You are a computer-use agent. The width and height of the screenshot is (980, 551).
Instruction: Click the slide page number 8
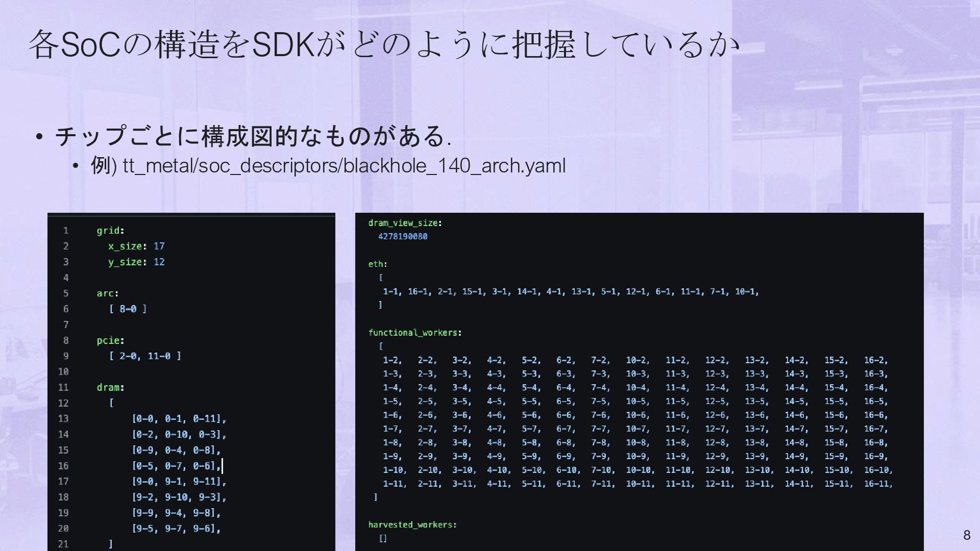[x=967, y=535]
